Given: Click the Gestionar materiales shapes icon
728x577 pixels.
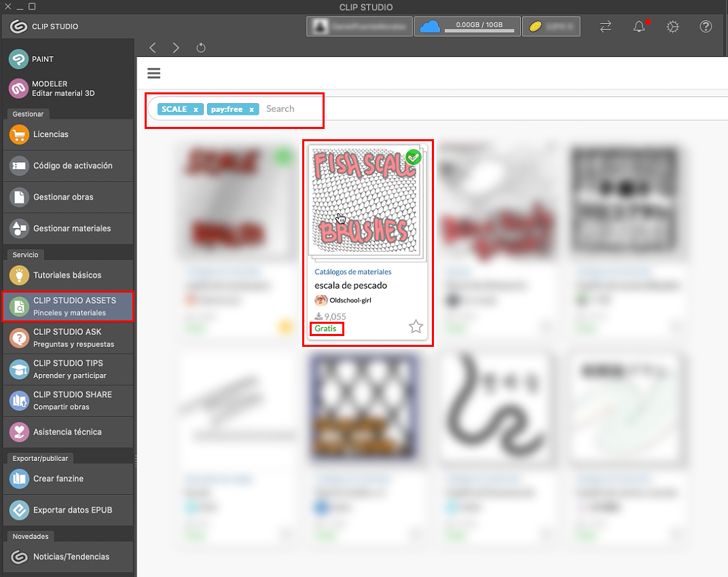Looking at the screenshot, I should [x=19, y=228].
